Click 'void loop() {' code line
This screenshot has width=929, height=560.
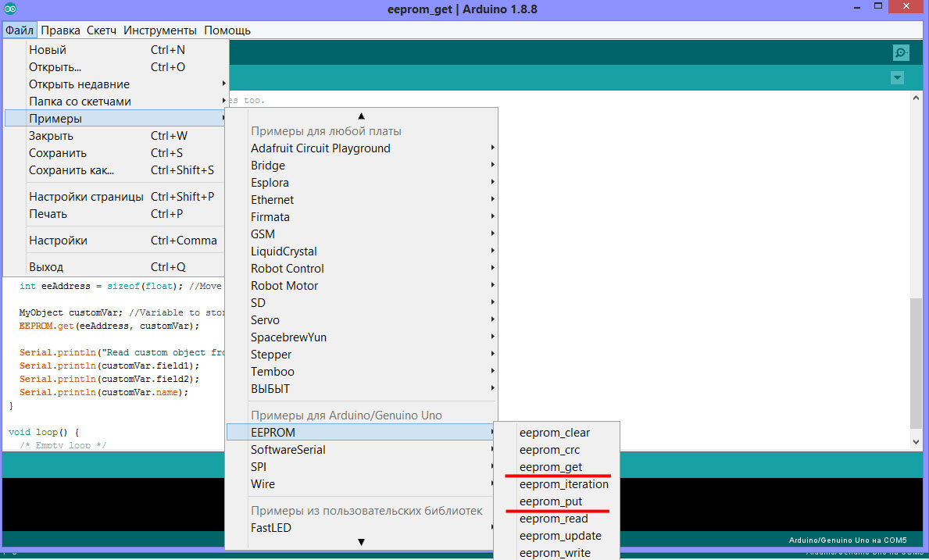tap(44, 432)
